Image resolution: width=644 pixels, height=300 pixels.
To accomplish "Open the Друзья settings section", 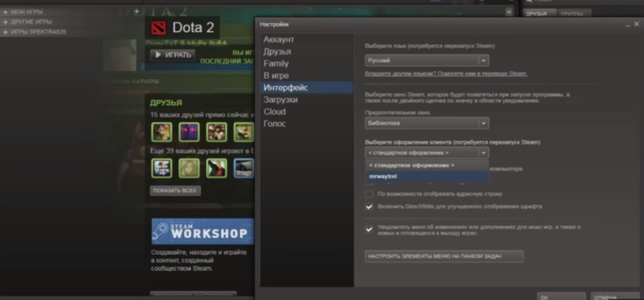I will (307, 51).
